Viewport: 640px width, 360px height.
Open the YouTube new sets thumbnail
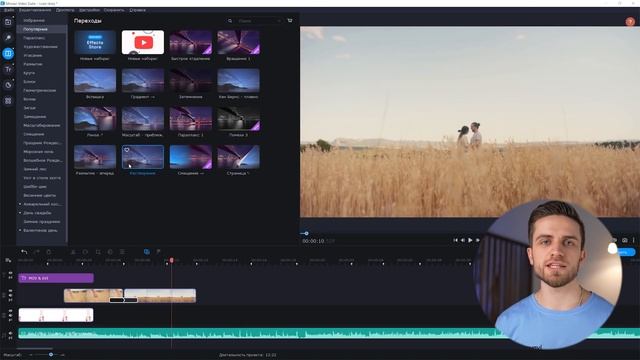coord(143,42)
